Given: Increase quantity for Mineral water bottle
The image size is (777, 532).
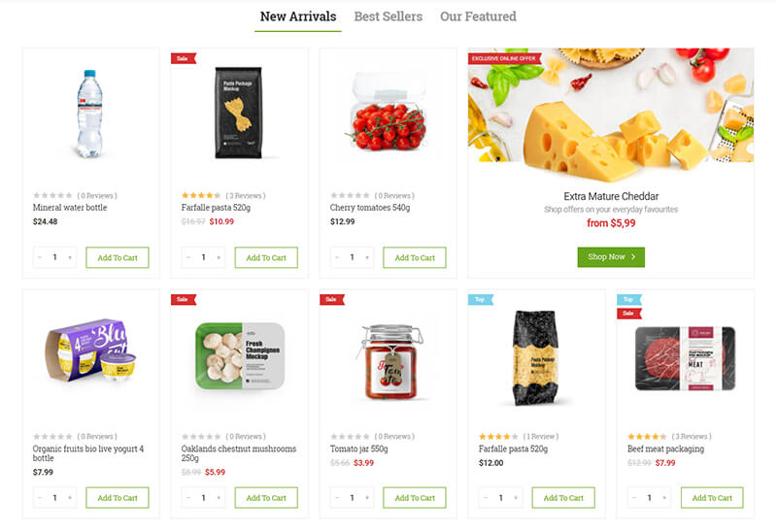Looking at the screenshot, I should pyautogui.click(x=69, y=257).
